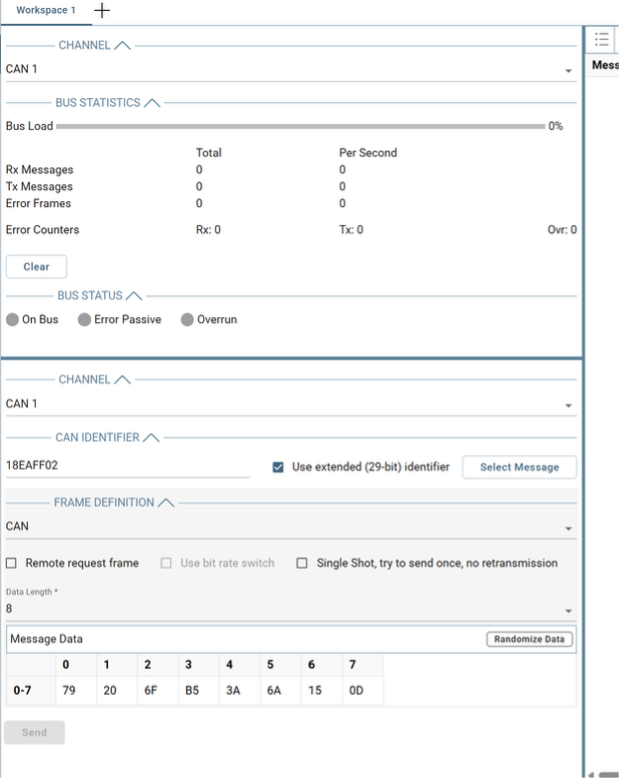Click the list icon in right panel

point(602,39)
